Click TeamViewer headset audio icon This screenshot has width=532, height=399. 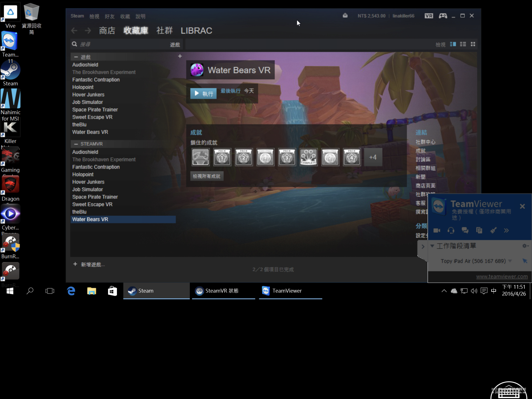pyautogui.click(x=451, y=230)
